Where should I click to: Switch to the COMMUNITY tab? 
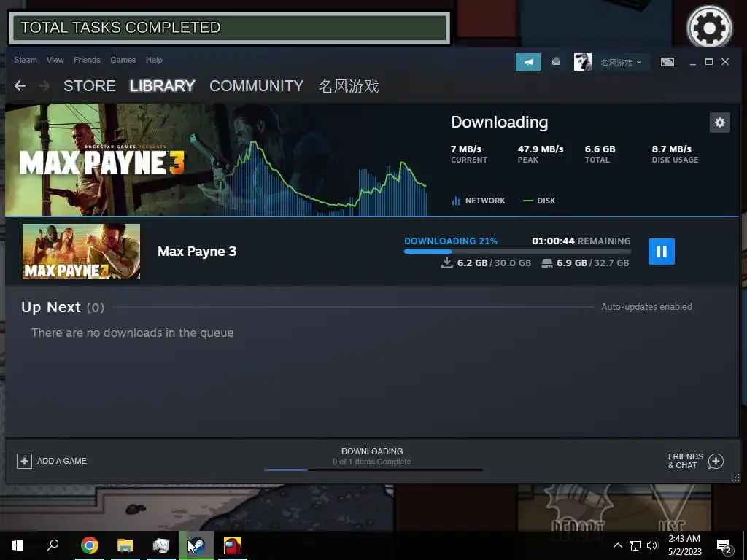(256, 86)
